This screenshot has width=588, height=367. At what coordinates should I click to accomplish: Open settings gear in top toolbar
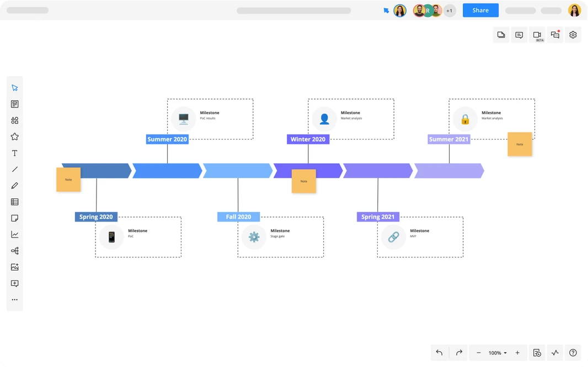coord(573,35)
